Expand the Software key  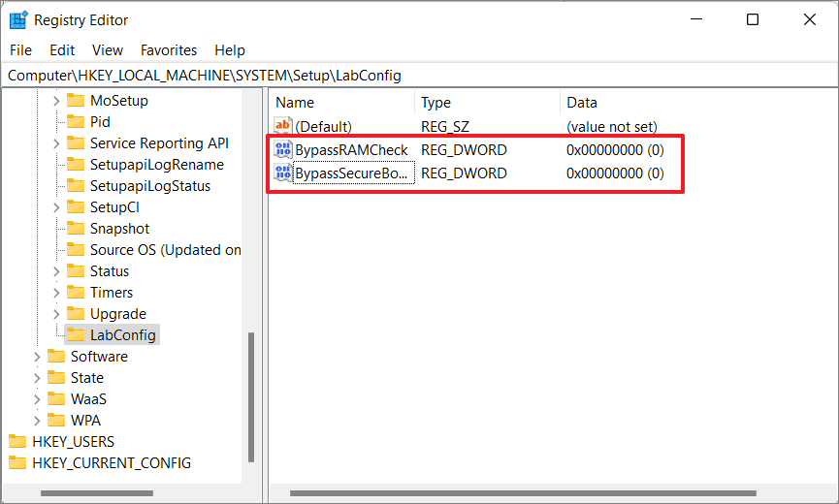(x=37, y=357)
